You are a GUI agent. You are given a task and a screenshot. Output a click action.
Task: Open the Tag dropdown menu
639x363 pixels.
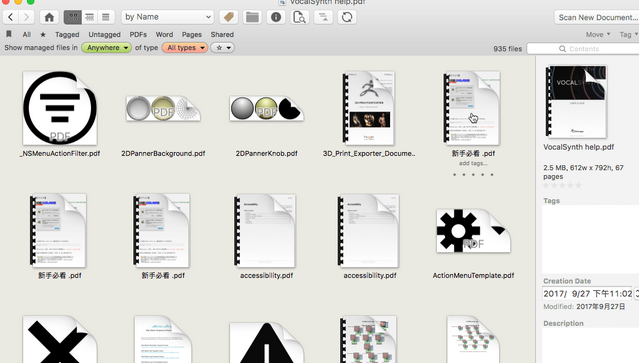tap(628, 35)
